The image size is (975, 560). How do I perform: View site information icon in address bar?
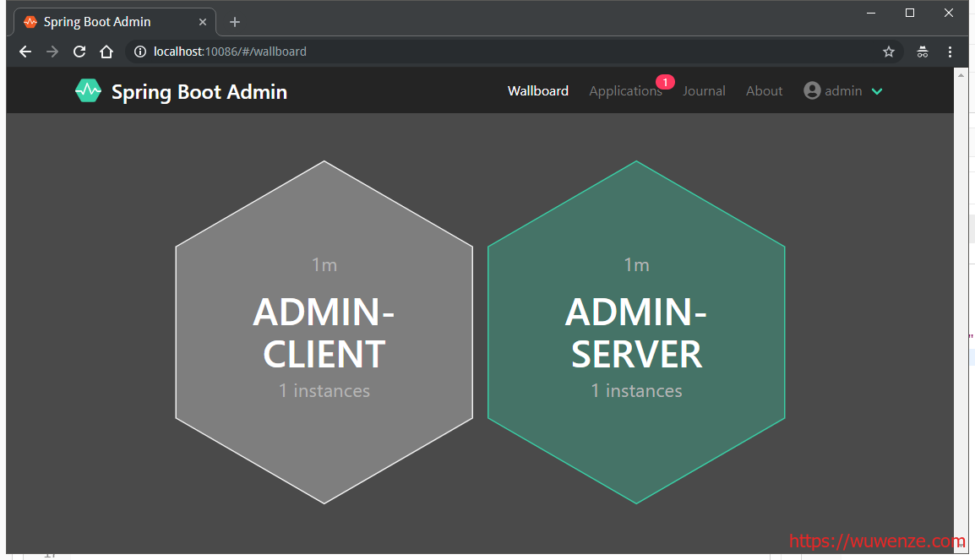(140, 52)
